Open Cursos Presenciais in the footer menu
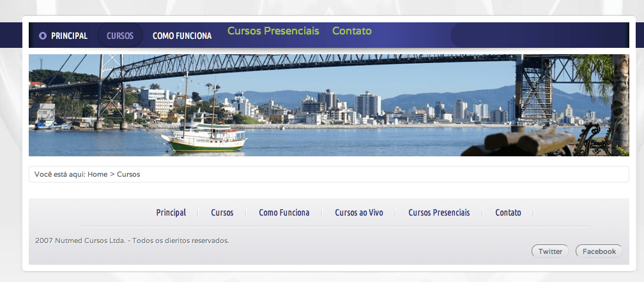The image size is (644, 282). pos(439,212)
